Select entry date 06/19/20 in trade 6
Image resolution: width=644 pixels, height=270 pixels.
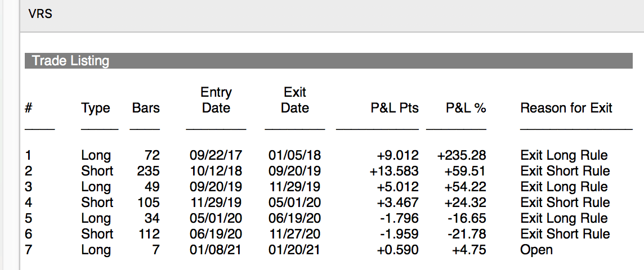pos(216,234)
